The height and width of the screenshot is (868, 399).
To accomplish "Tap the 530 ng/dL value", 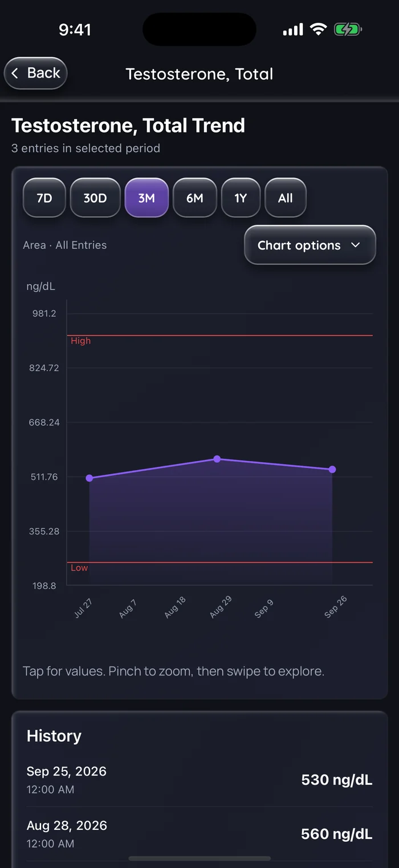I will (x=337, y=780).
